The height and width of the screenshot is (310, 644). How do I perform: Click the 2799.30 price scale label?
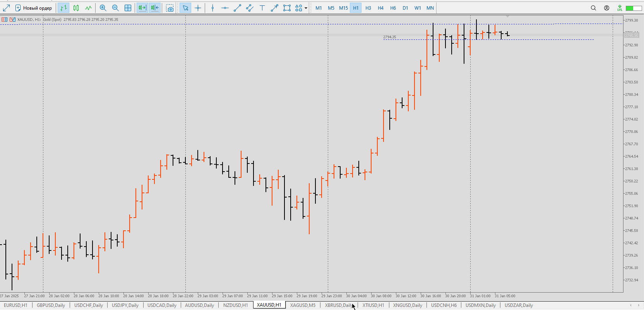(x=632, y=20)
